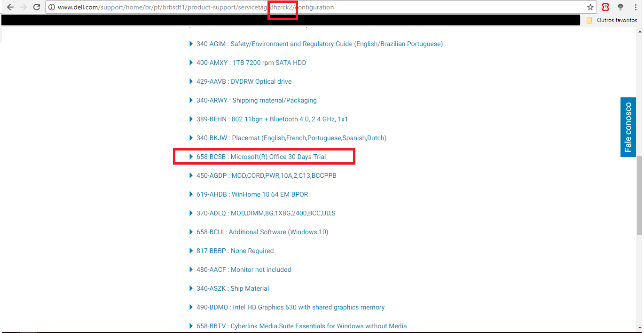Image resolution: width=644 pixels, height=333 pixels.
Task: Go back with the browser back arrow
Action: (x=10, y=8)
